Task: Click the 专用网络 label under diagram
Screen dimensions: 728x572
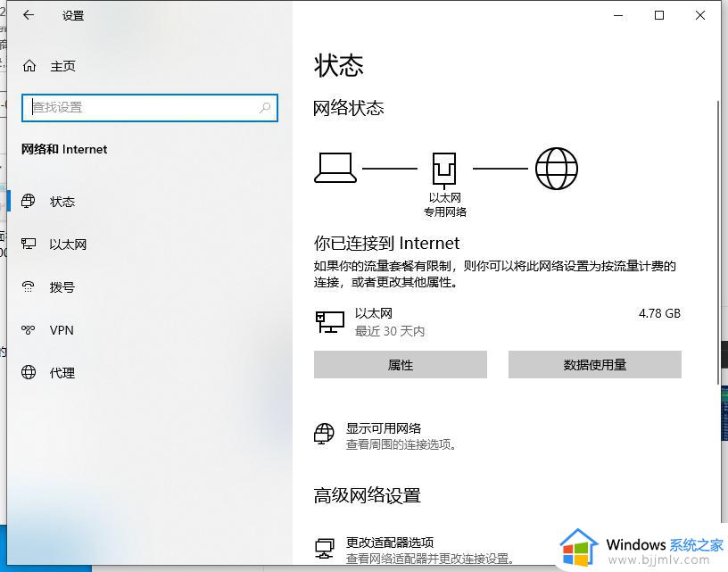Action: click(445, 212)
